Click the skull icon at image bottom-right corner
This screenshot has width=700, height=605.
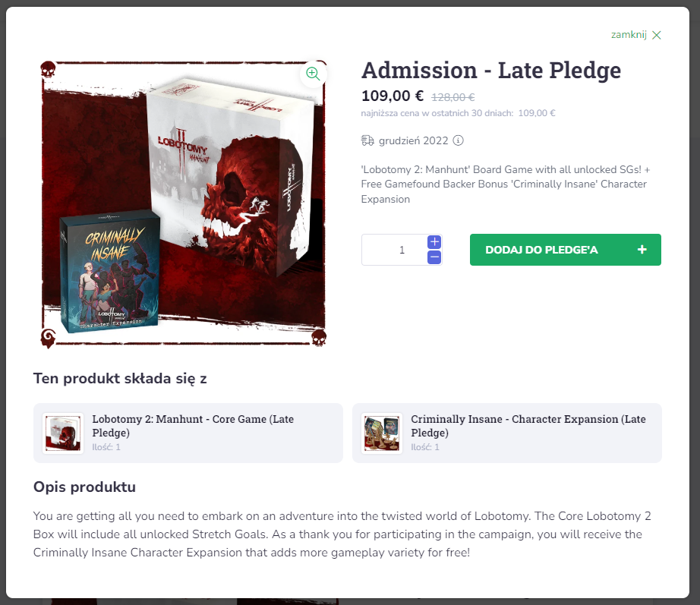pyautogui.click(x=319, y=338)
